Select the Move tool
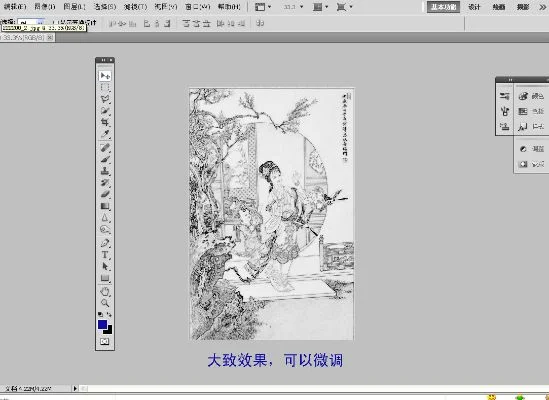 [x=105, y=76]
